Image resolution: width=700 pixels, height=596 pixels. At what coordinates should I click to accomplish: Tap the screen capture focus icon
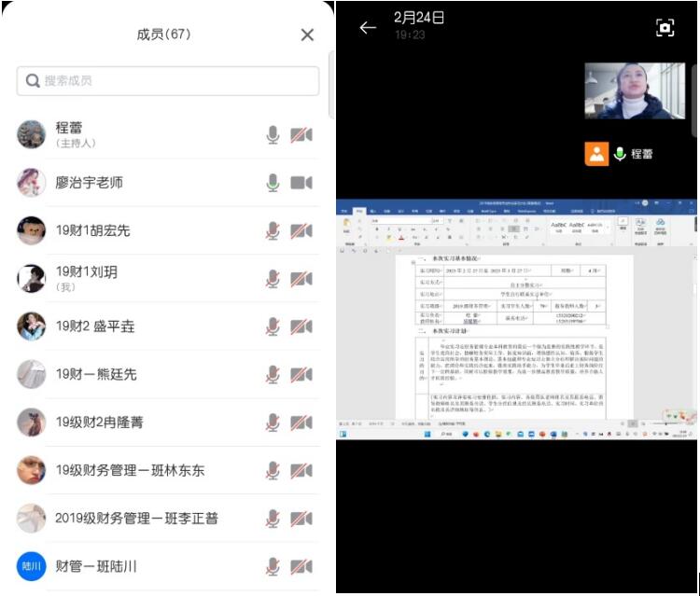(x=665, y=28)
